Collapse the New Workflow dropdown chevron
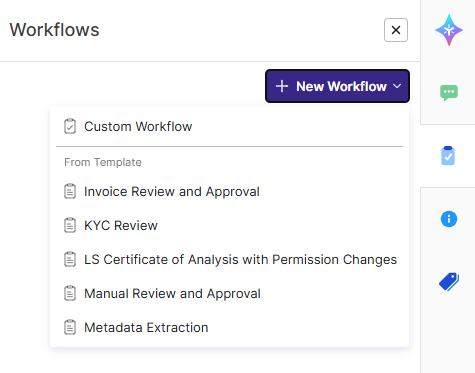This screenshot has width=475, height=373. pos(397,86)
